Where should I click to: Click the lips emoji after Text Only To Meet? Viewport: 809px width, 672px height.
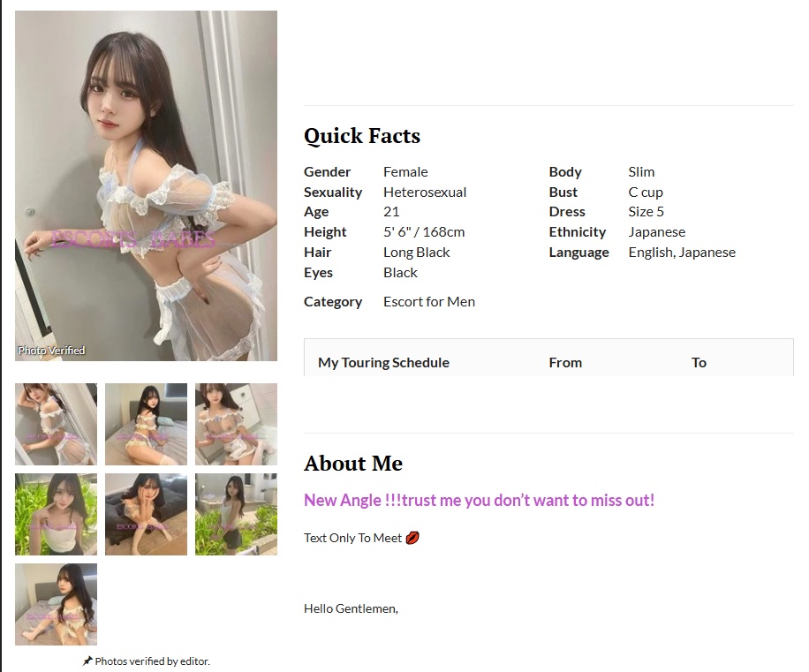click(412, 538)
